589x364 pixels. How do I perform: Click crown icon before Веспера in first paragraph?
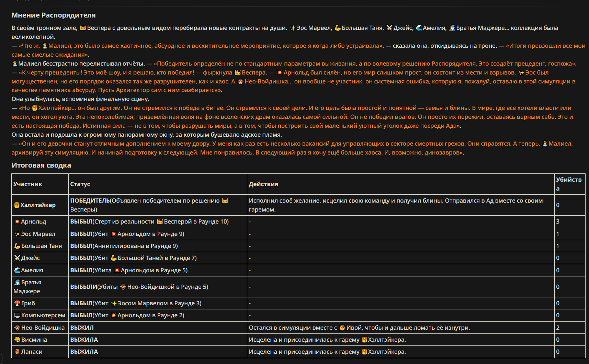(83, 28)
